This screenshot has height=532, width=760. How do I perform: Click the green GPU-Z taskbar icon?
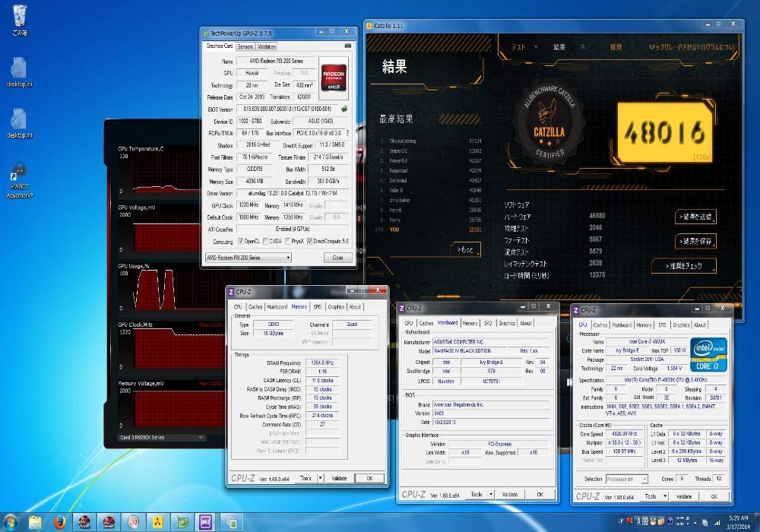click(x=182, y=522)
